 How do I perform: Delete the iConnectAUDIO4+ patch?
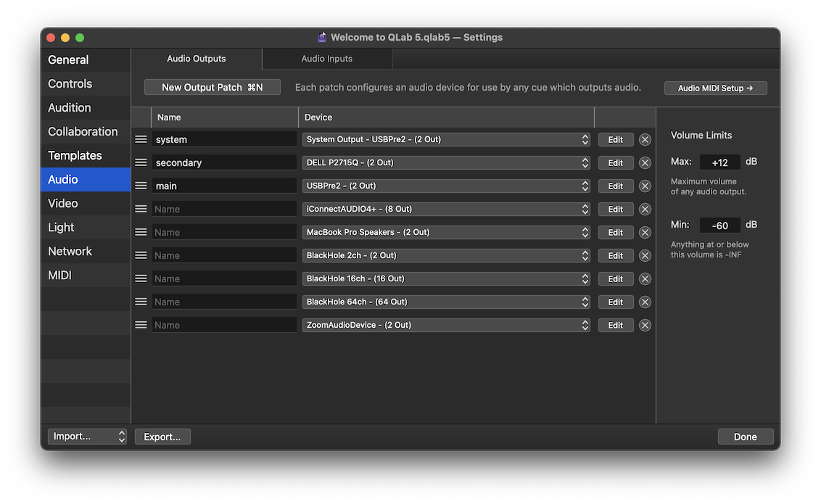point(645,210)
